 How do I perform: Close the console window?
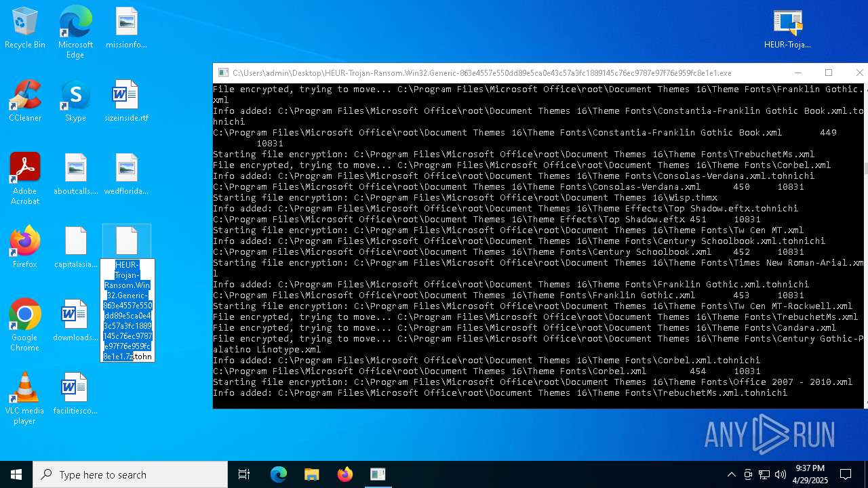[859, 73]
